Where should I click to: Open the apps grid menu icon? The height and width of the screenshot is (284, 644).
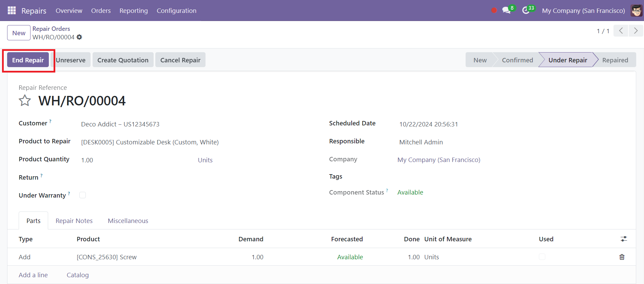(12, 11)
